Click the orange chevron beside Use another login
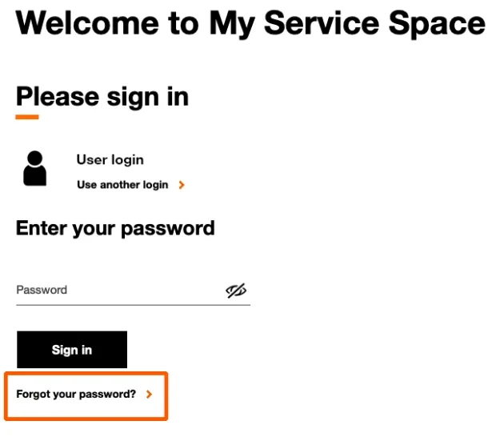 (182, 185)
